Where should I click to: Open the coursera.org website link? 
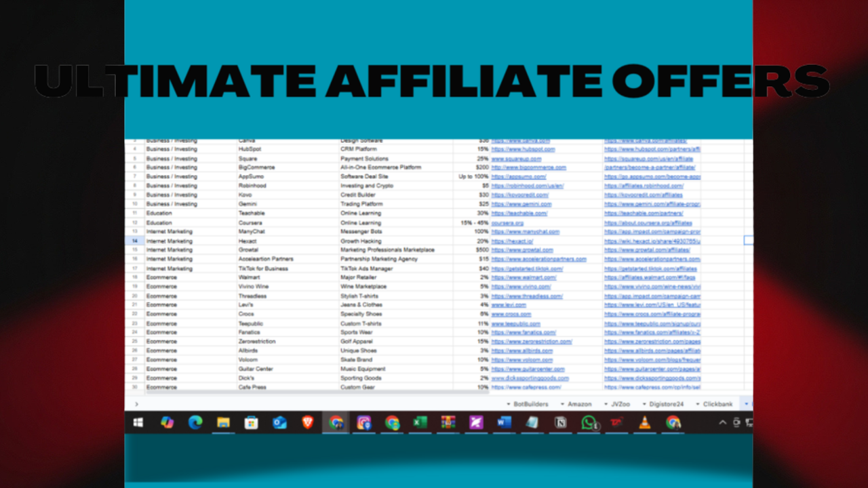click(x=507, y=222)
